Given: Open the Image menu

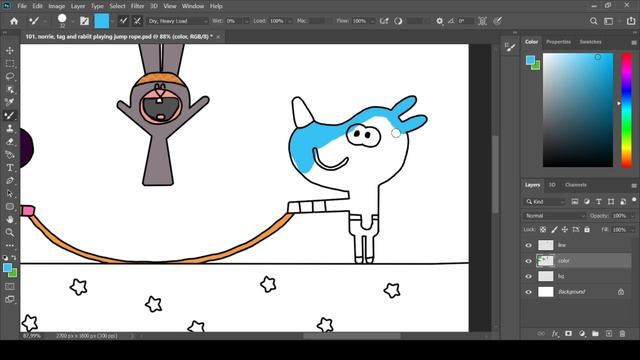Looking at the screenshot, I should pyautogui.click(x=56, y=6).
